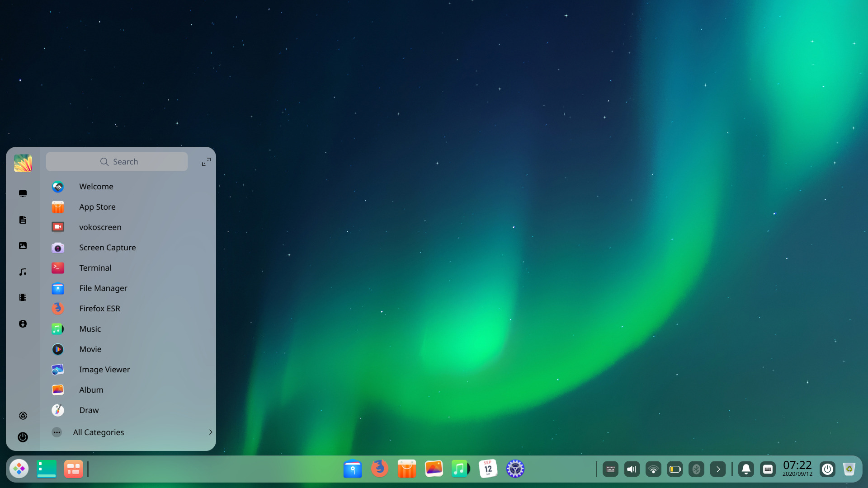Screen dimensions: 868x488
Task: Open the Video category in the launcher sidebar
Action: [23, 297]
